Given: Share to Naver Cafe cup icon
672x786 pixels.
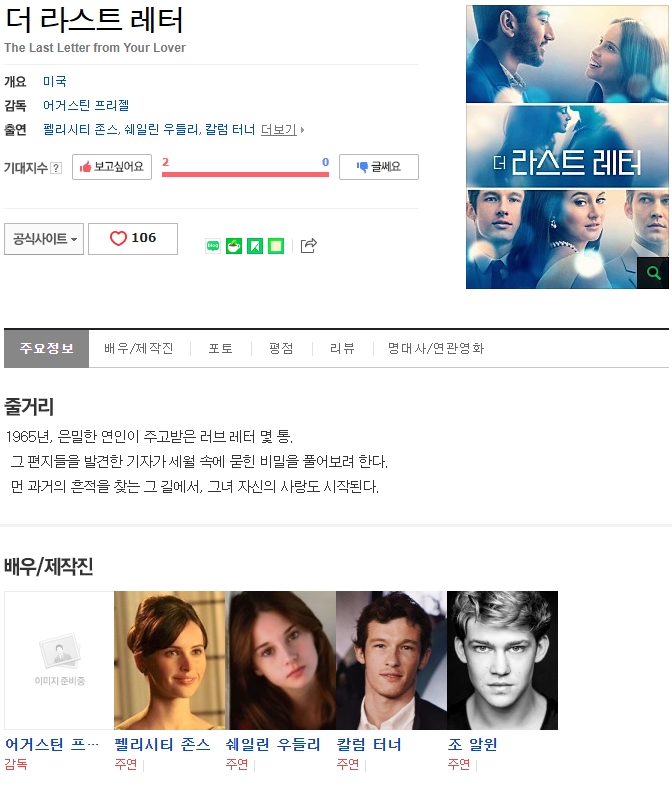Looking at the screenshot, I should click(234, 246).
